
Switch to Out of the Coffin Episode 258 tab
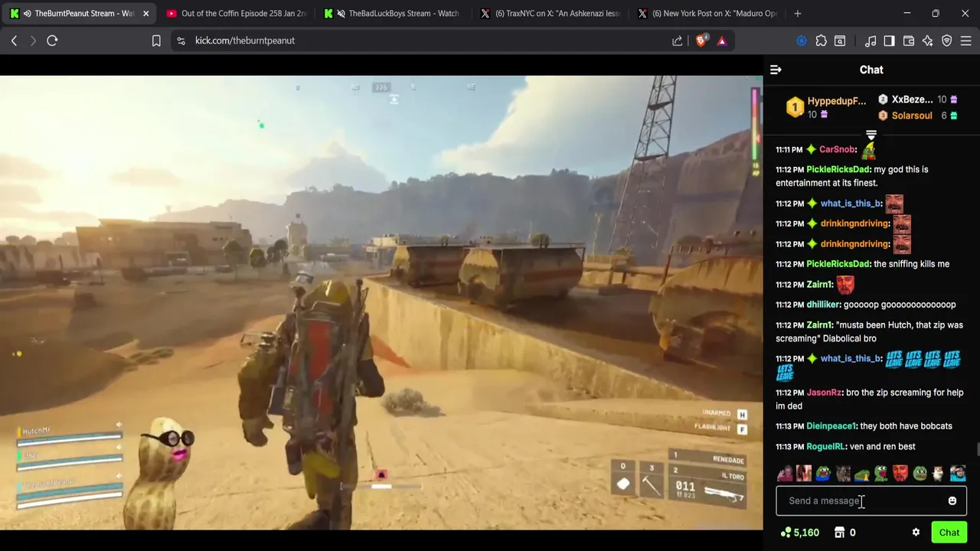click(x=236, y=13)
